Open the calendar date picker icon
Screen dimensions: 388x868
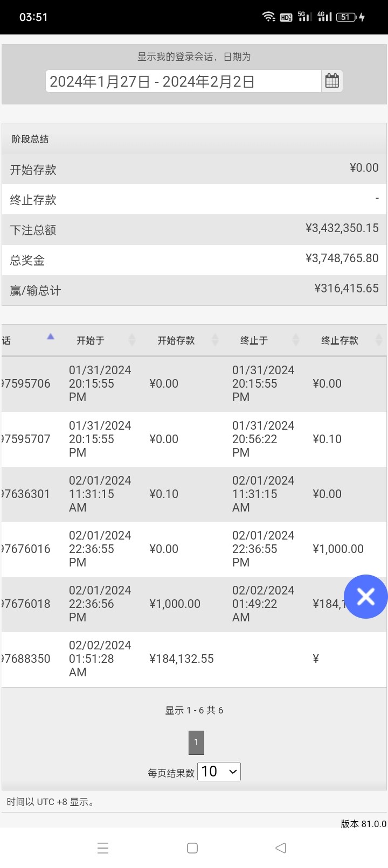click(332, 81)
